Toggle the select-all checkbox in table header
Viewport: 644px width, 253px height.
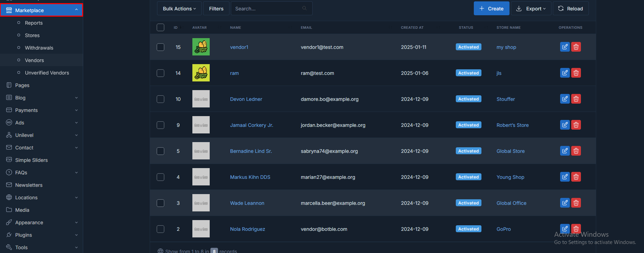pos(160,27)
